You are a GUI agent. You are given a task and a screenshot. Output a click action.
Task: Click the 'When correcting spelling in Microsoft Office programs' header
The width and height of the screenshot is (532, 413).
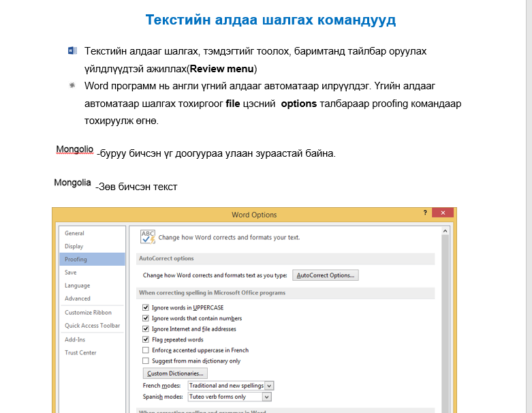[x=285, y=292]
